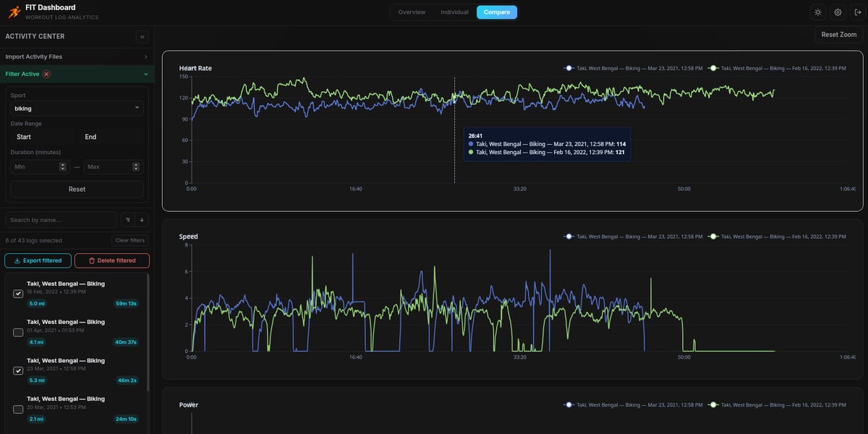Collapse Activity Center with the double-chevron icon
This screenshot has width=868, height=434.
point(142,36)
